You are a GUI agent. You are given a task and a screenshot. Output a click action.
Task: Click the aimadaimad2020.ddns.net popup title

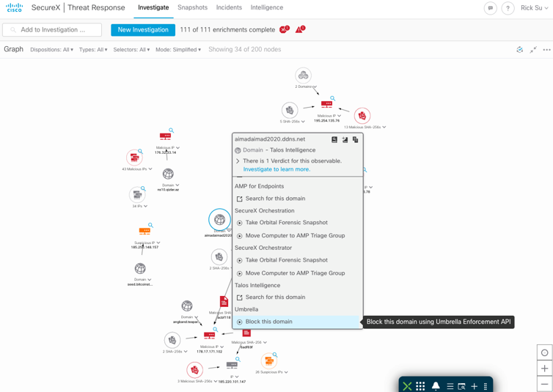click(x=270, y=139)
